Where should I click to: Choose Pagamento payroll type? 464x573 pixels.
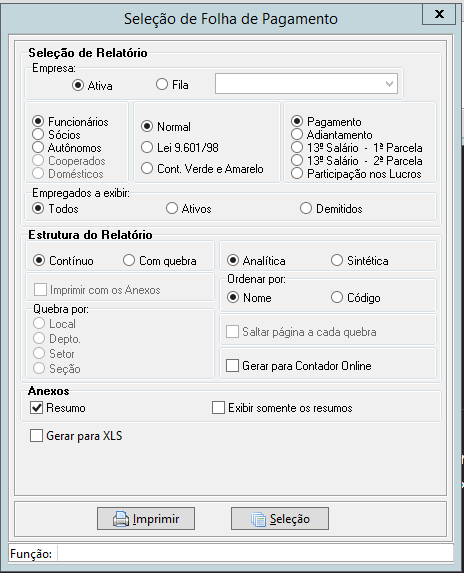point(297,121)
